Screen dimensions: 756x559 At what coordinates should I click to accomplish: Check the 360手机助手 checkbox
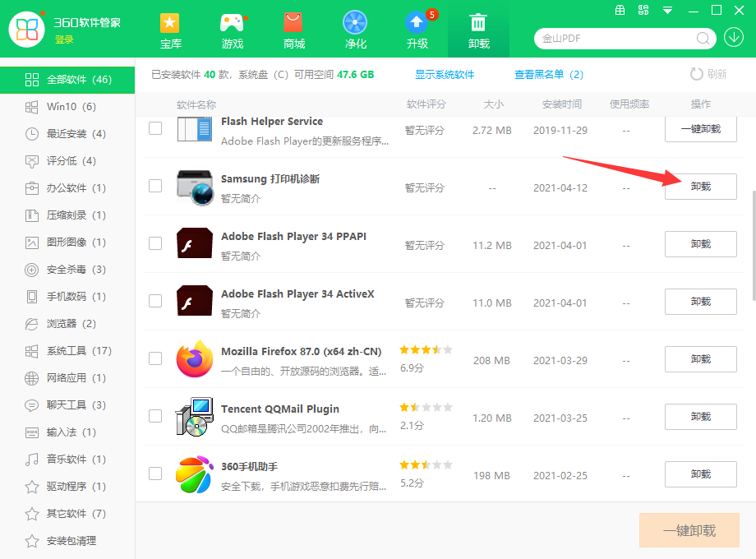point(155,474)
